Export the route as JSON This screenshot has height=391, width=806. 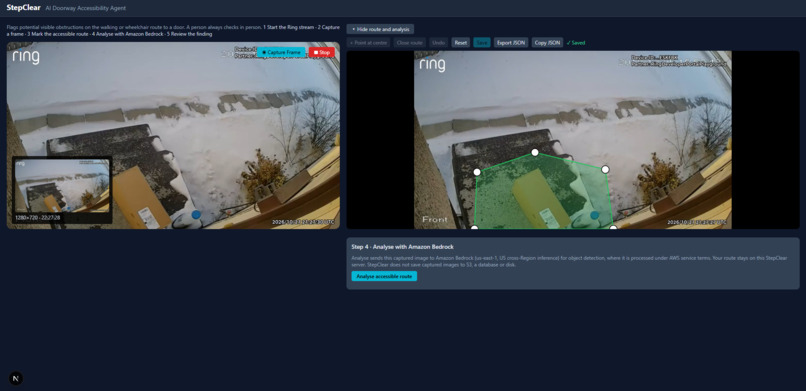tap(511, 43)
